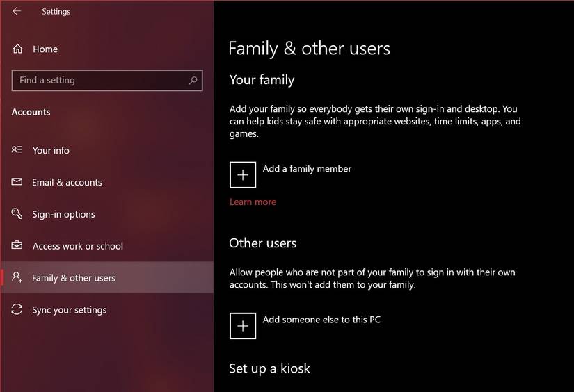The height and width of the screenshot is (392, 574).
Task: Select Email & accounts in sidebar
Action: click(x=67, y=182)
